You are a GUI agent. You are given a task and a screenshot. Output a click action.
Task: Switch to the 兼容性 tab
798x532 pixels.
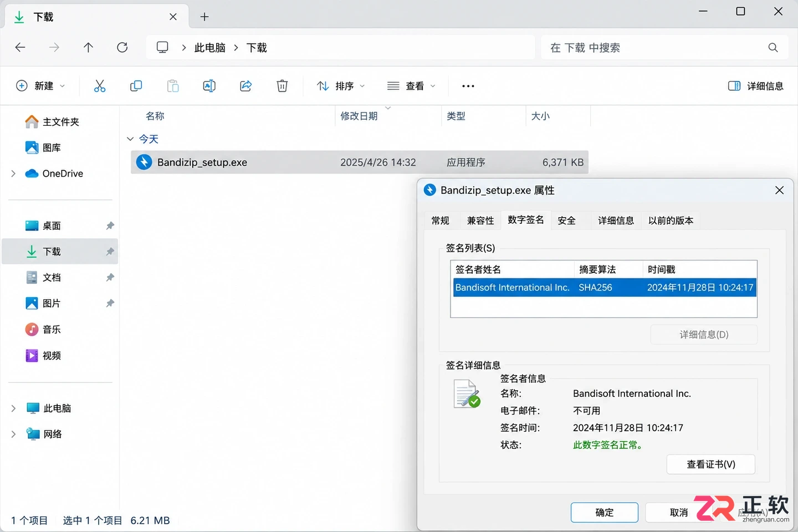pyautogui.click(x=480, y=221)
